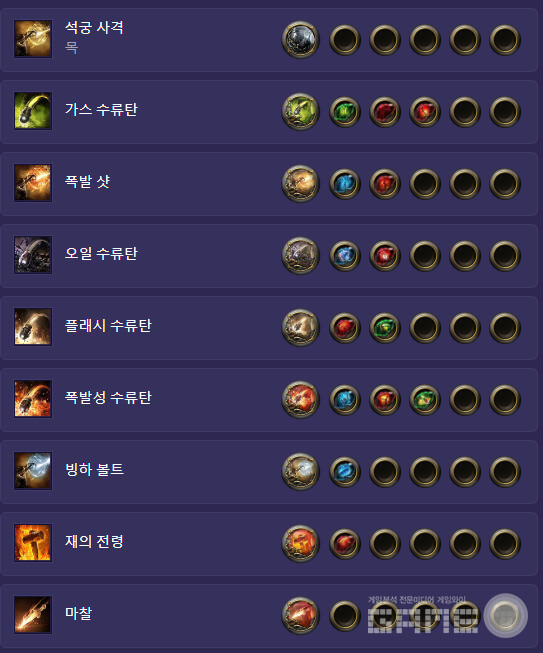Click the green support gem in 가스 수류탄 row
This screenshot has width=543, height=653.
pos(345,112)
